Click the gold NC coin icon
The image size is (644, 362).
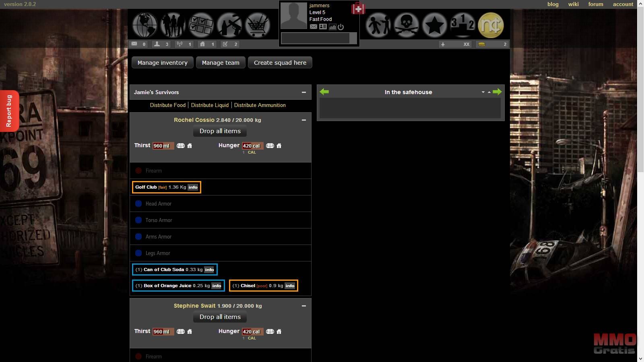click(491, 25)
